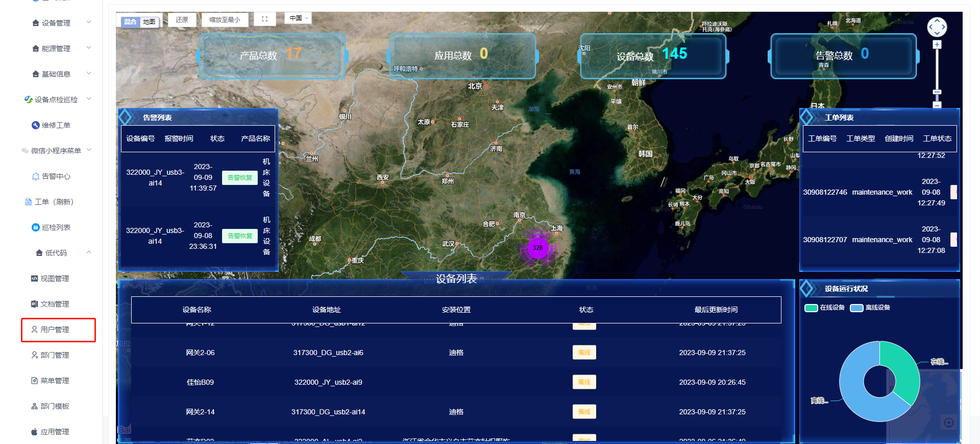Pan the map up with navigation arrow
Viewport: 980px width, 444px height.
[937, 20]
